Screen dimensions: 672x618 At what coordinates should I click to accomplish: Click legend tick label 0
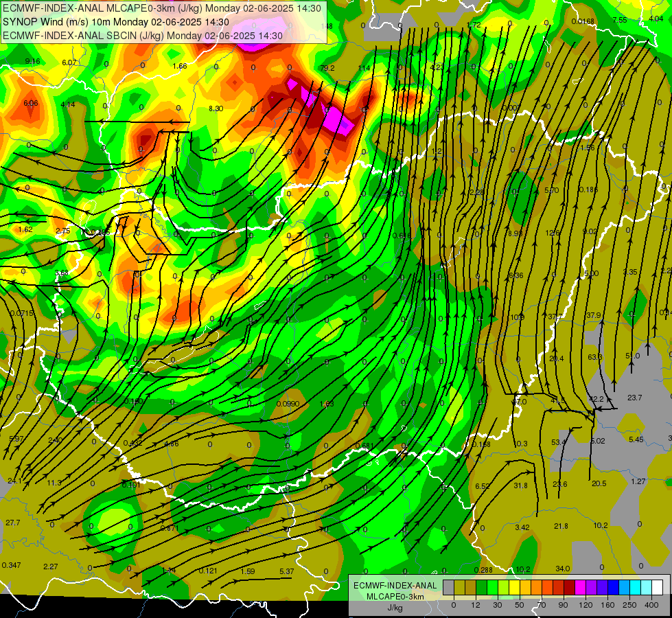454,605
